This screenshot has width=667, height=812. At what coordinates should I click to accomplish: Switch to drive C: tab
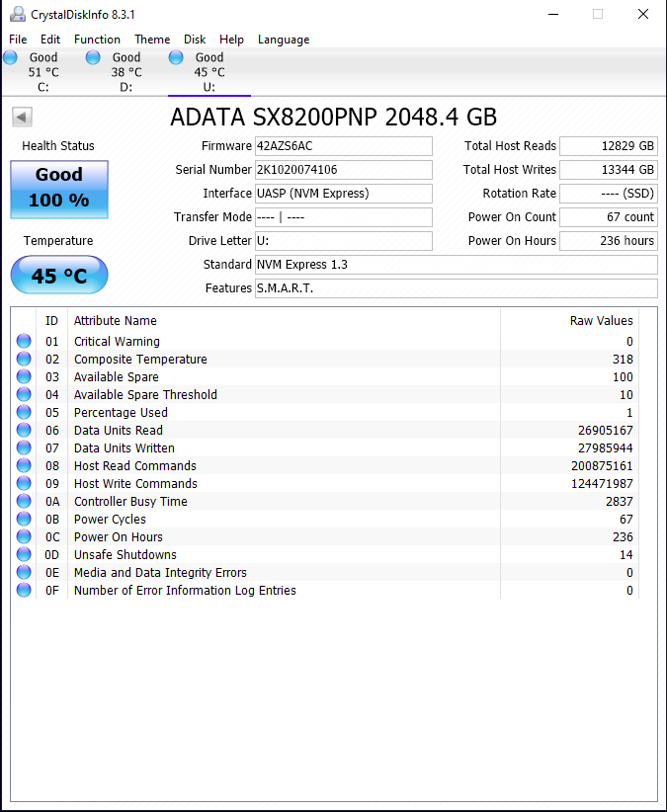[42, 69]
